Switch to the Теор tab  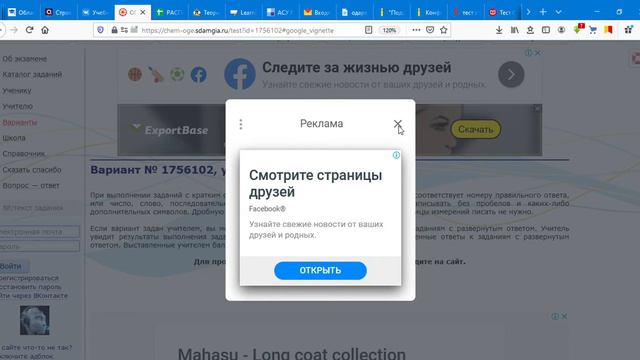[207, 12]
